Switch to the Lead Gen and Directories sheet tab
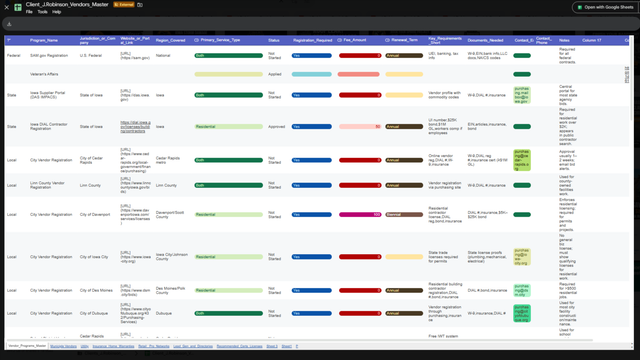This screenshot has height=360, width=640. point(193,346)
